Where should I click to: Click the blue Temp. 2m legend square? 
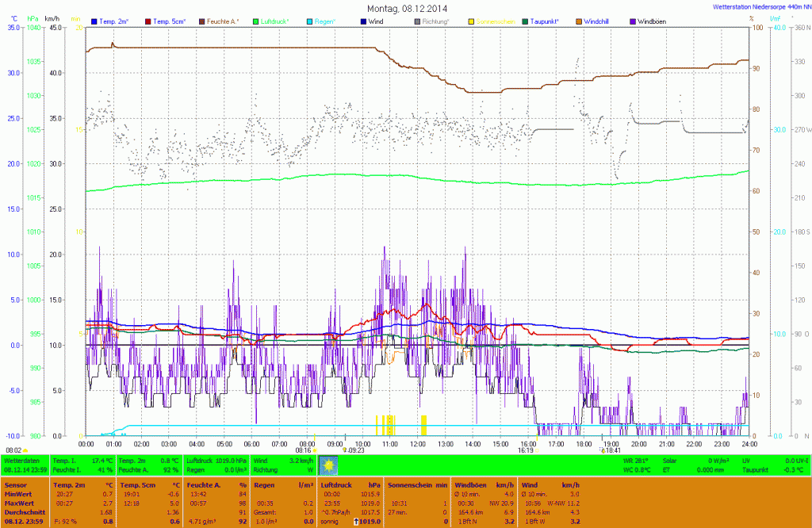95,21
